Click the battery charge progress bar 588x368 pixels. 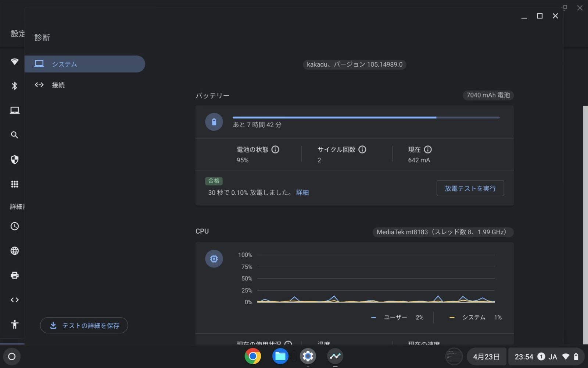pos(366,117)
